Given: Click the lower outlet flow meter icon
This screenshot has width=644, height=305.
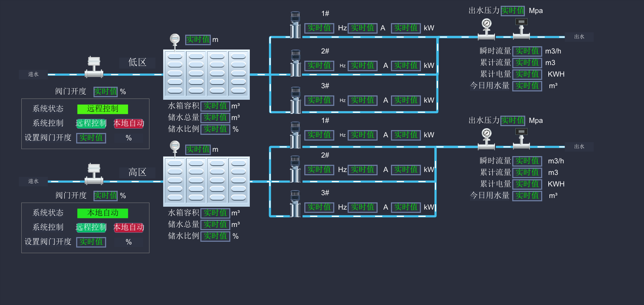Looking at the screenshot, I should 521,139.
